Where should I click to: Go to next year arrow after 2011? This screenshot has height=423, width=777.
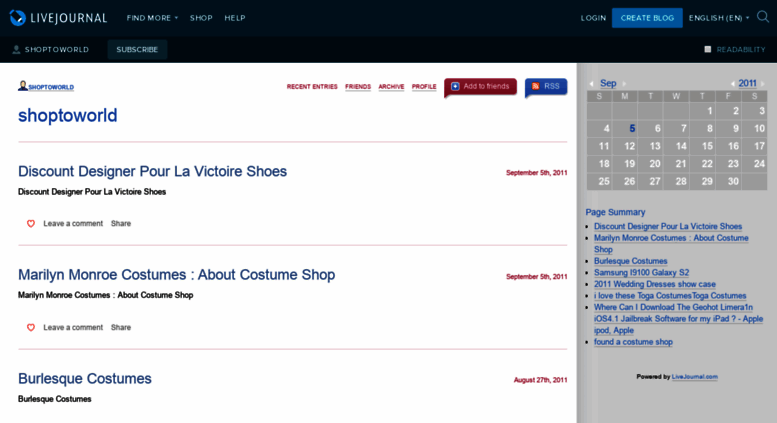(763, 84)
